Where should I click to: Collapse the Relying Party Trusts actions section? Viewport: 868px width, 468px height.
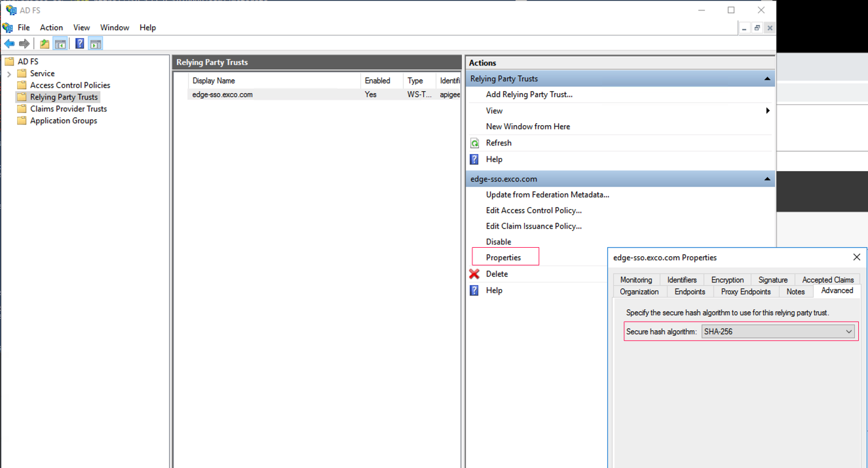tap(767, 79)
